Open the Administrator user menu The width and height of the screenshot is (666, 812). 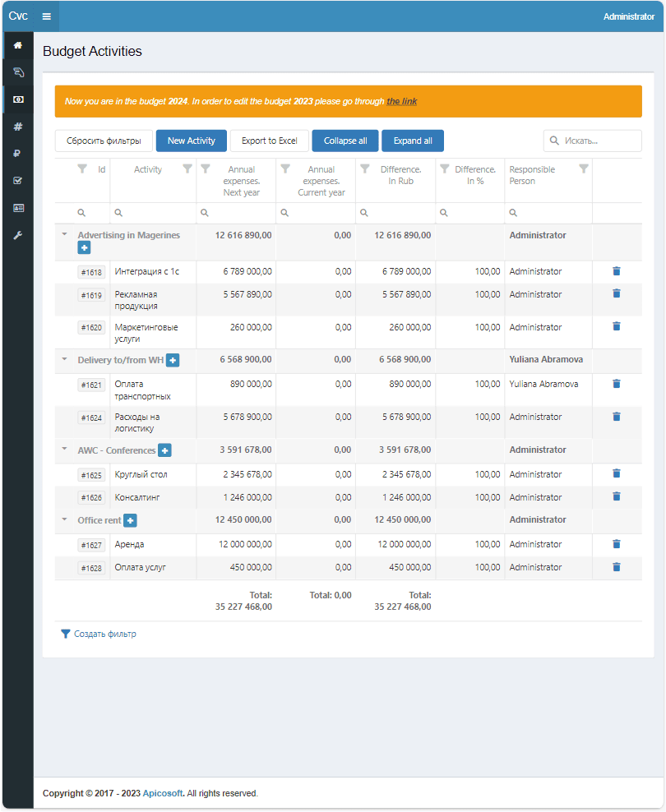point(628,16)
